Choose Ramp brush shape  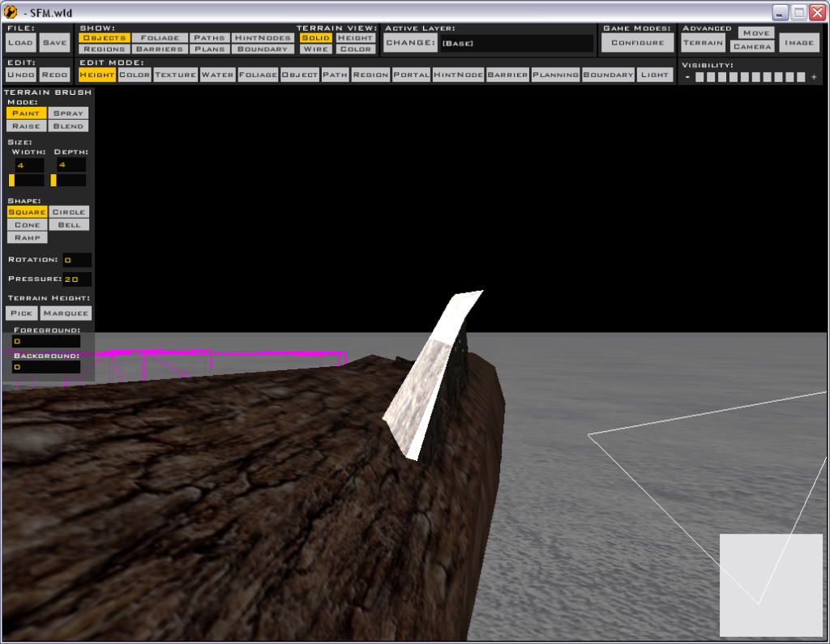click(27, 237)
